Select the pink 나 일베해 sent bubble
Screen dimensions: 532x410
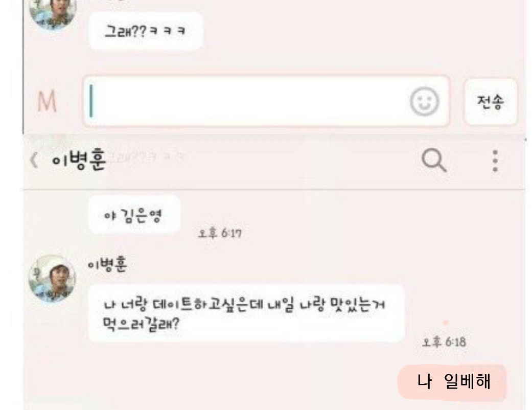[452, 382]
